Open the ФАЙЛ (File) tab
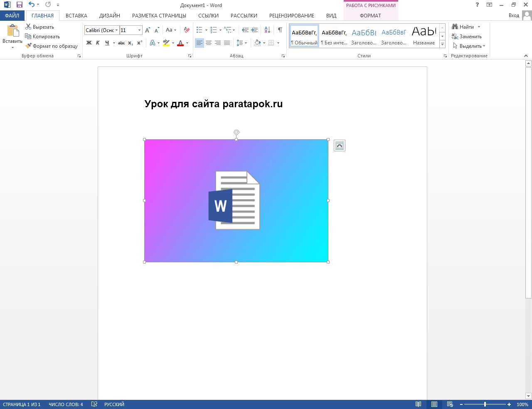The width and height of the screenshot is (532, 409). [x=12, y=15]
